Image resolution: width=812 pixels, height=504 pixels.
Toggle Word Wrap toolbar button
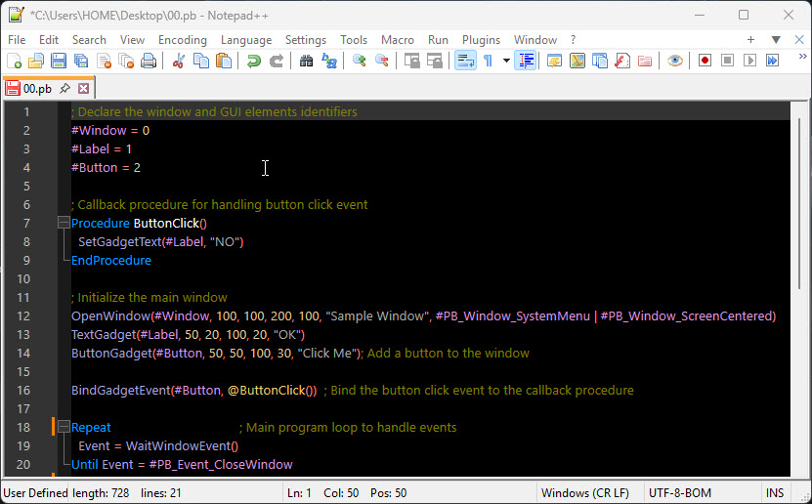tap(465, 62)
